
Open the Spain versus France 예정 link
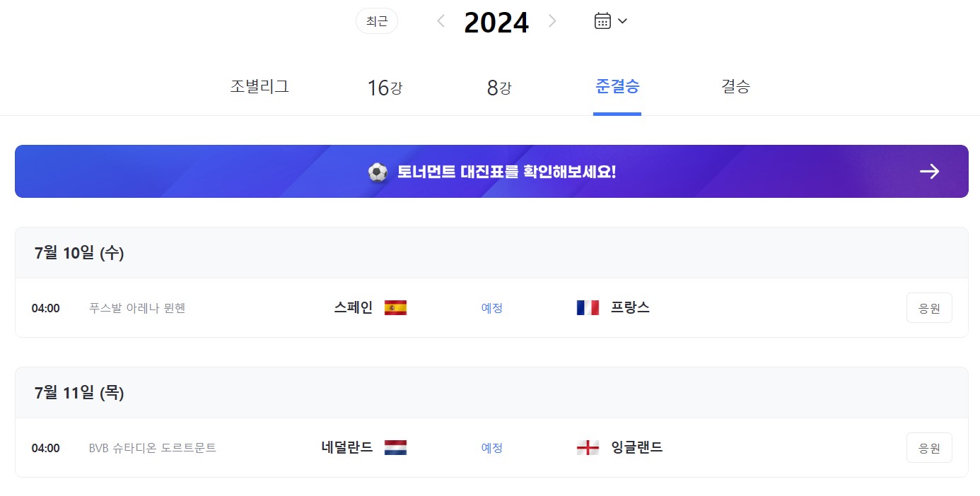click(x=491, y=307)
